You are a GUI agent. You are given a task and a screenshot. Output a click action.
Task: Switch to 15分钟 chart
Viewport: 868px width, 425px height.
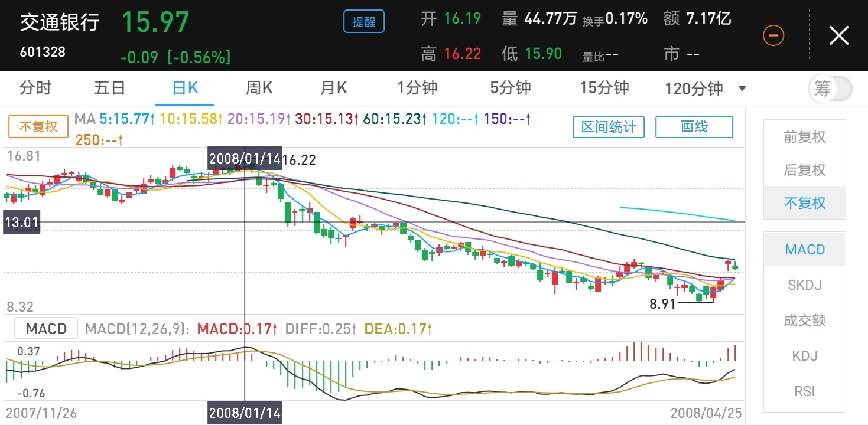click(x=604, y=89)
